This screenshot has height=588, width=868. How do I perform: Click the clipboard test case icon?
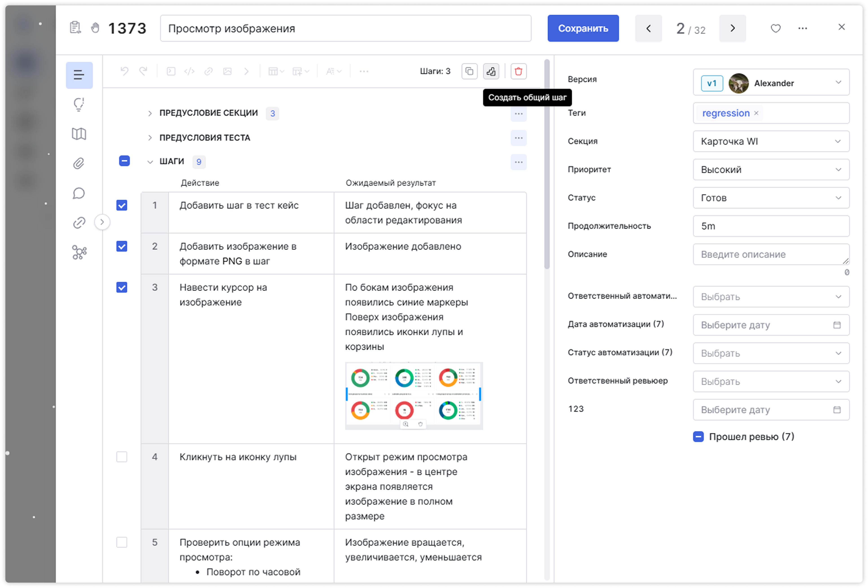point(75,28)
